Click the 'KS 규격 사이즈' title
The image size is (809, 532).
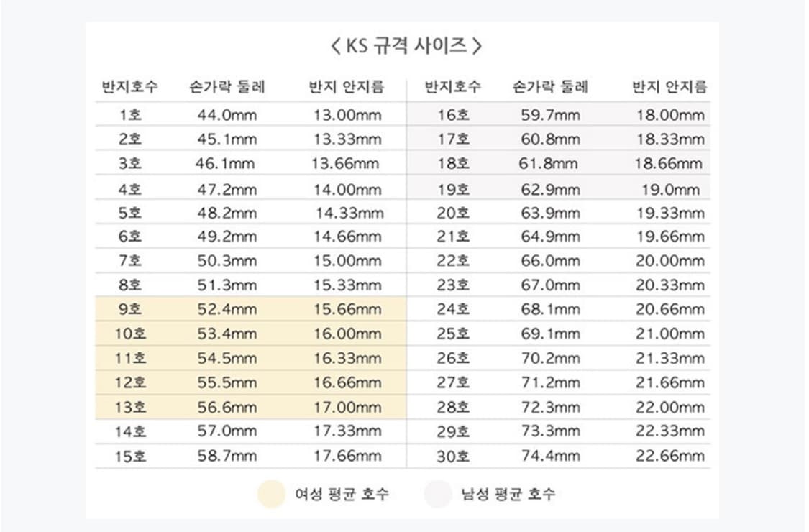(405, 47)
